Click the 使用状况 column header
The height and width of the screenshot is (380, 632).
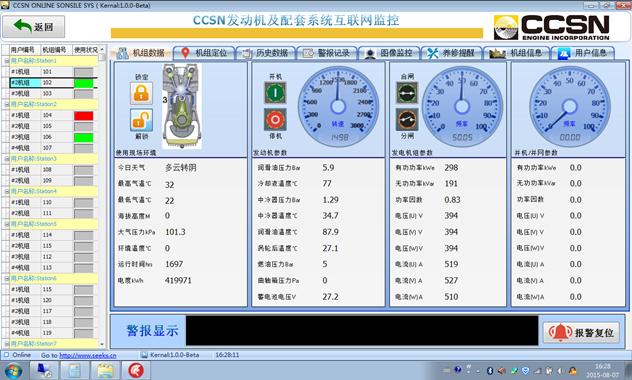click(x=85, y=50)
